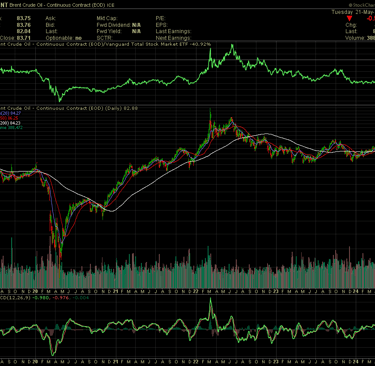Image resolution: width=375 pixels, height=366 pixels.
Task: Click the Fwd Dividend: N/A field
Action: (119, 25)
